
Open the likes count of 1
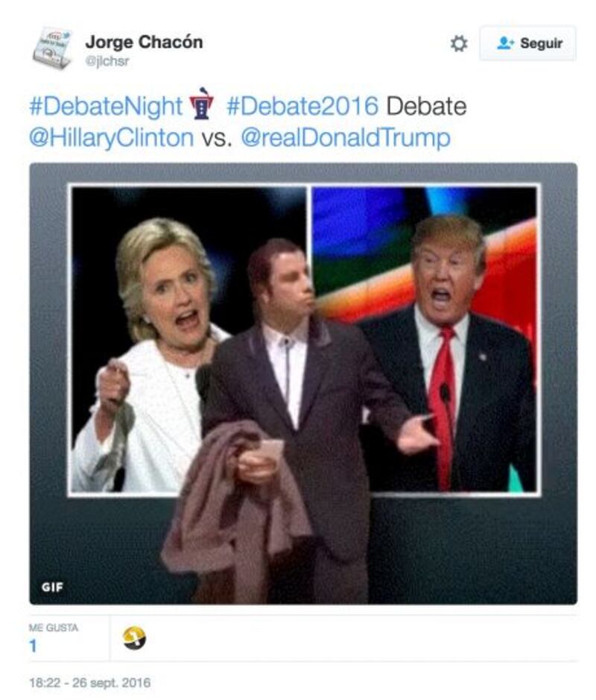click(33, 646)
